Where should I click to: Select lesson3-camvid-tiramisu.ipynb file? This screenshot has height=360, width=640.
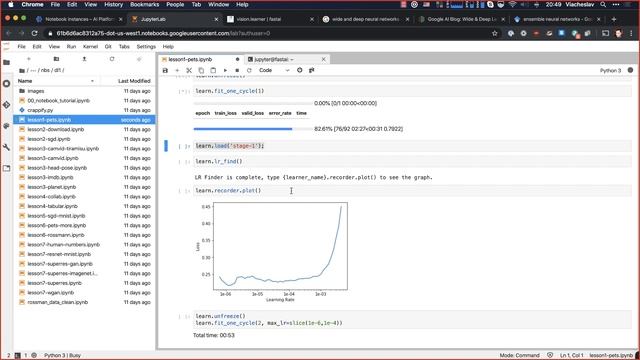coord(84,149)
